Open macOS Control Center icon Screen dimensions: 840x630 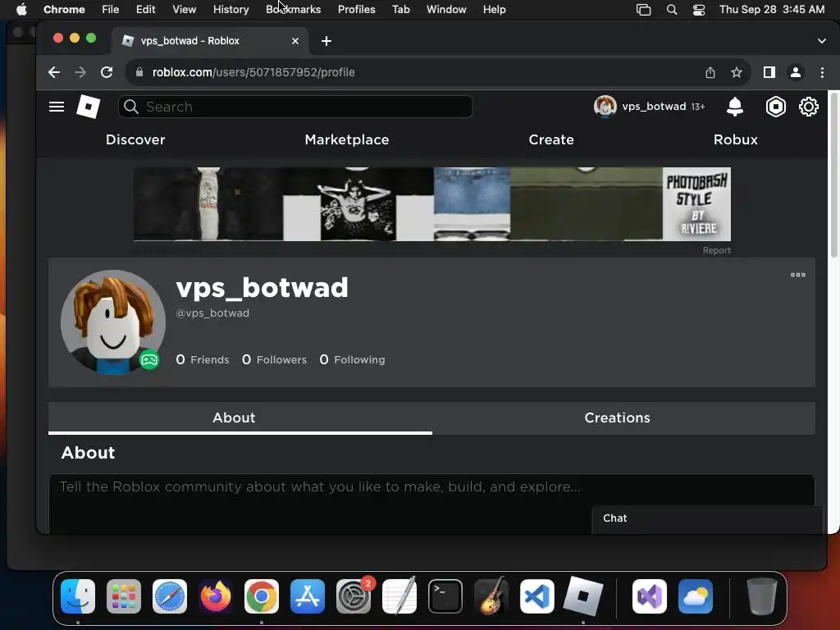[699, 10]
